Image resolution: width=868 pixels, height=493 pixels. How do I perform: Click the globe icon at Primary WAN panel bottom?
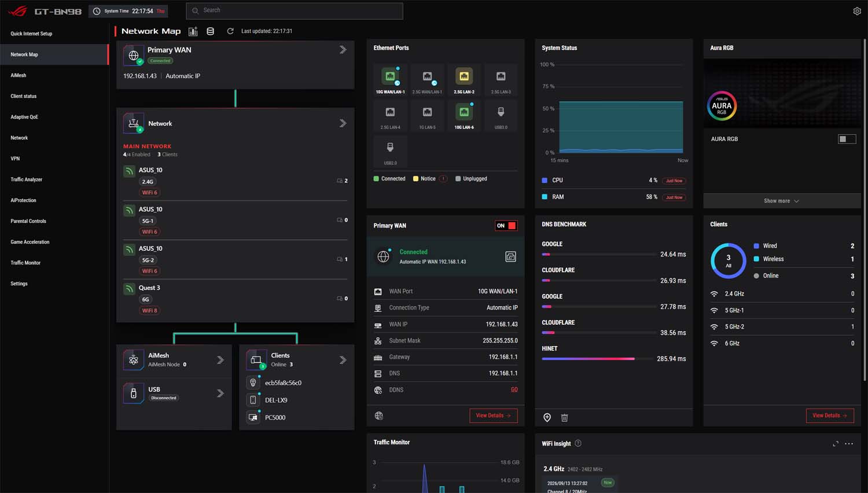click(379, 415)
